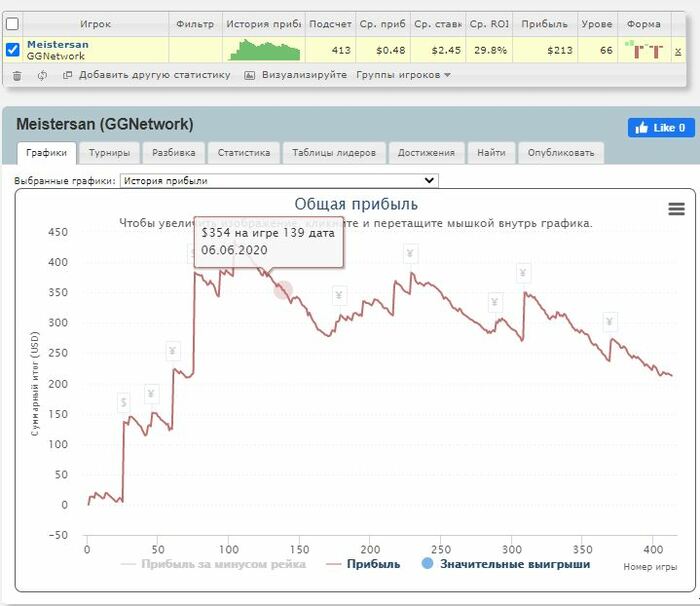This screenshot has height=606, width=700.
Task: Click the picture icon beside Визуализируйте
Action: 250,75
